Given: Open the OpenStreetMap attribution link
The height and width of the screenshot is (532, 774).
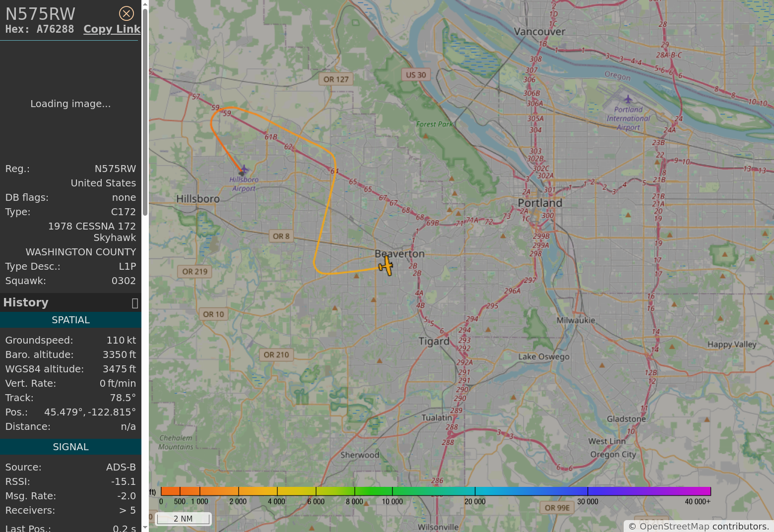Looking at the screenshot, I should click(x=674, y=526).
